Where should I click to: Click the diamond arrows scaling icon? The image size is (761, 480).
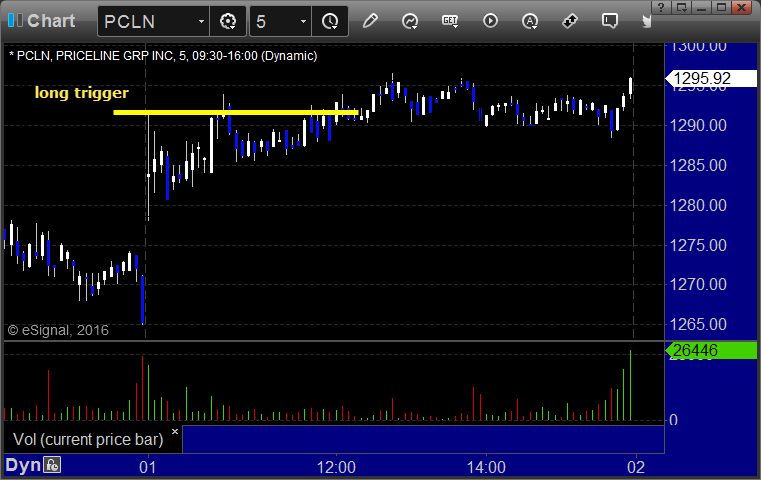570,21
